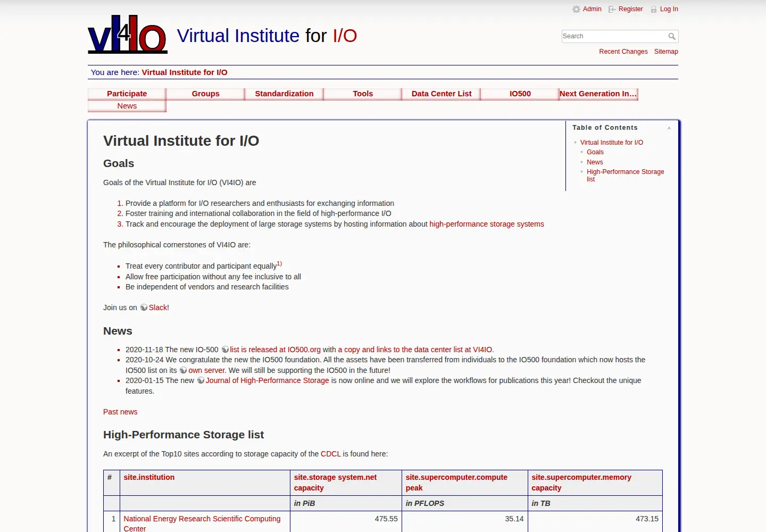The height and width of the screenshot is (532, 766).
Task: Click footnote 1 superscript marker
Action: coord(279,263)
